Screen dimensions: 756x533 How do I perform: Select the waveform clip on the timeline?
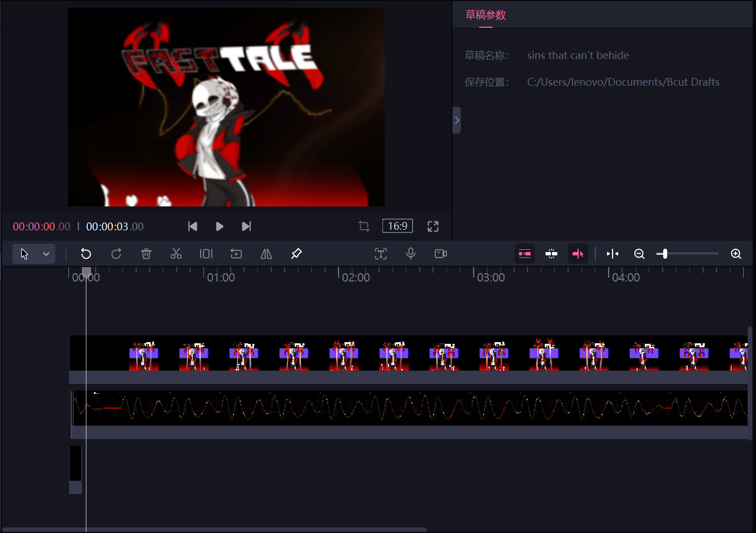(x=409, y=414)
